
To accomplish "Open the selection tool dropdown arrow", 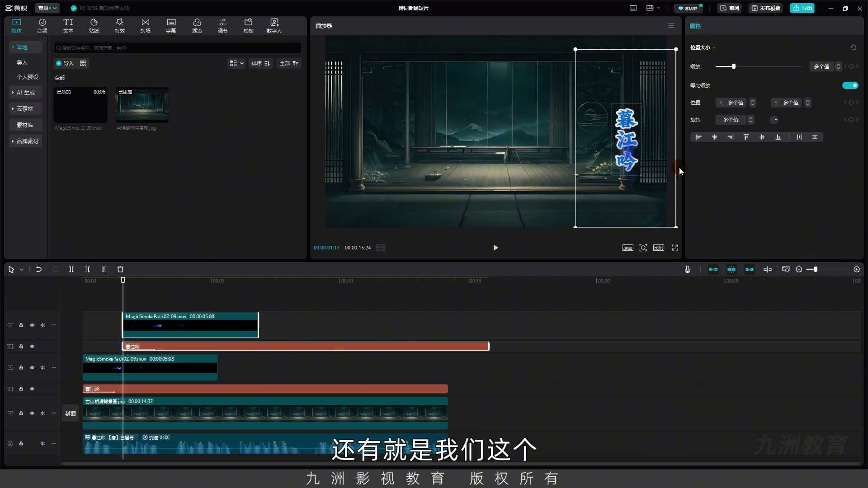I will [x=21, y=270].
